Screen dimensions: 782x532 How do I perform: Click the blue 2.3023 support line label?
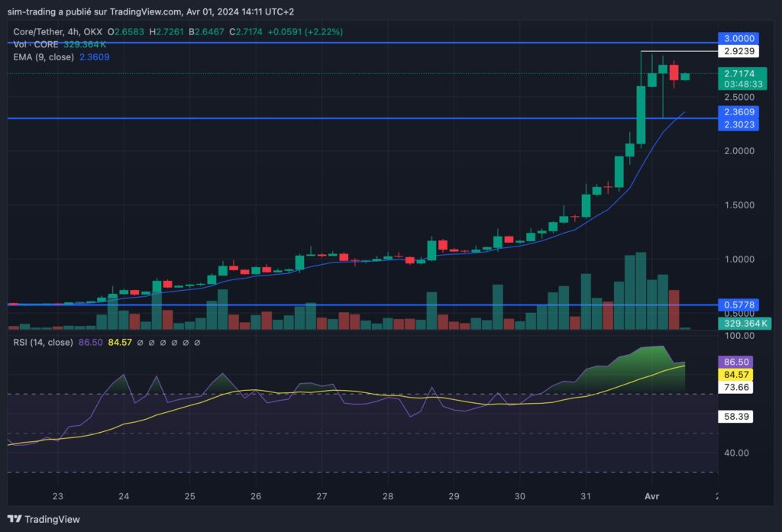[738, 124]
